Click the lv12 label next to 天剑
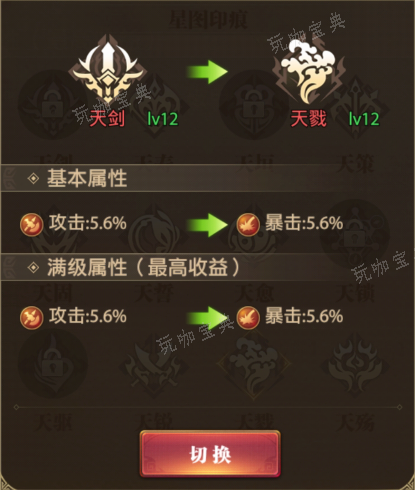 tap(163, 119)
